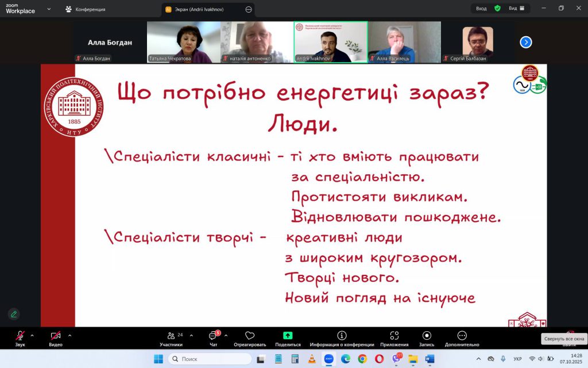Click the tray microphone icon

click(x=503, y=359)
